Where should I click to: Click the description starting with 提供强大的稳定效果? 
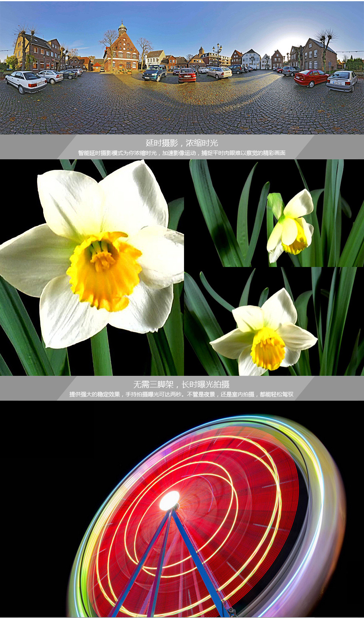click(x=182, y=394)
